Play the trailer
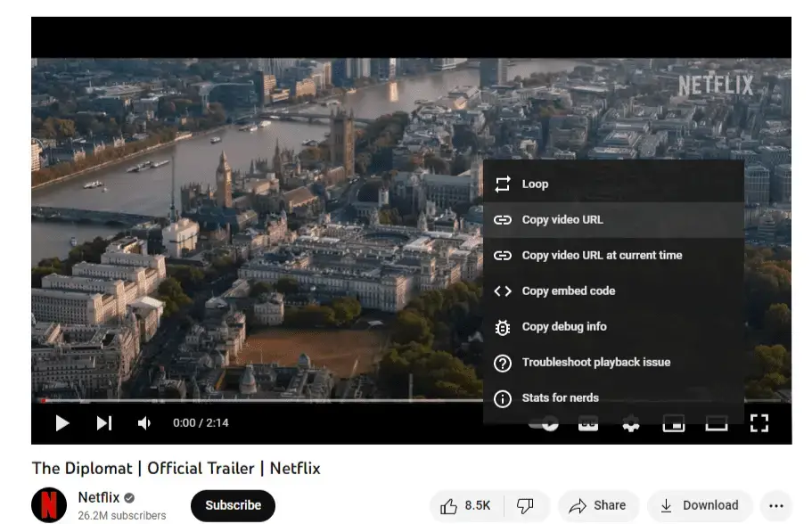 click(62, 423)
